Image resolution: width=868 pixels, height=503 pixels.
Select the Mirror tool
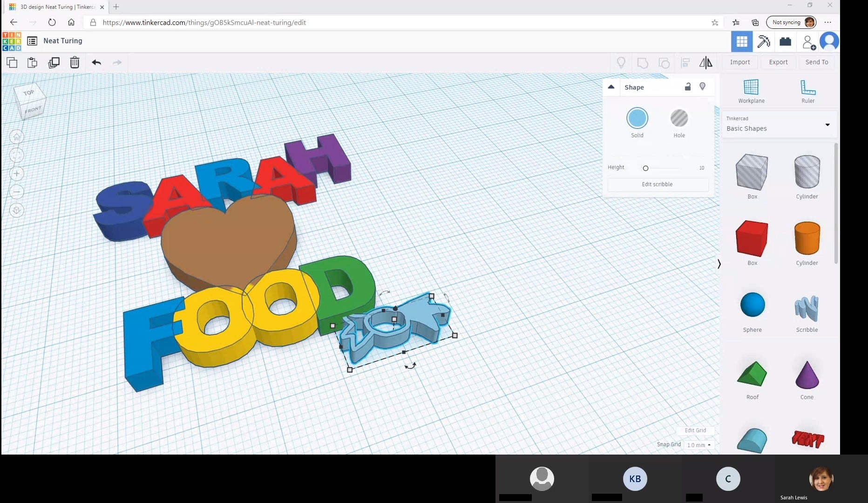click(705, 62)
